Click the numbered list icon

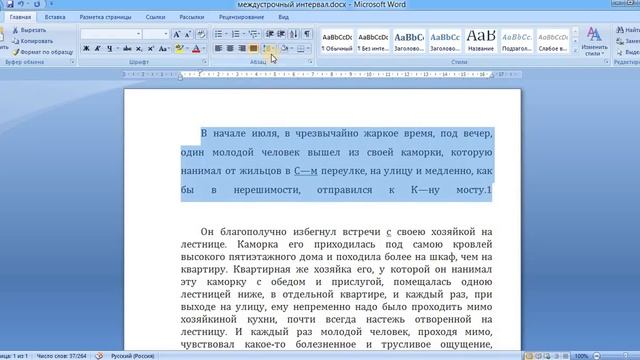pyautogui.click(x=236, y=34)
